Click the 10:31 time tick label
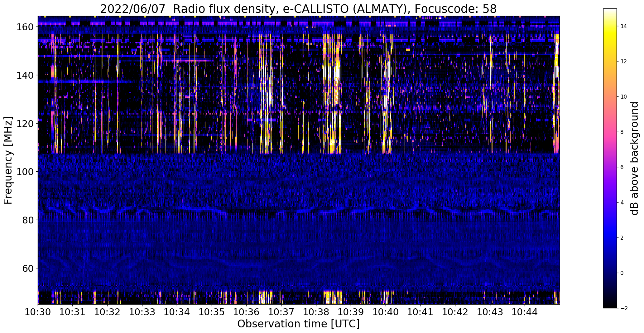The width and height of the screenshot is (644, 333). 73,311
